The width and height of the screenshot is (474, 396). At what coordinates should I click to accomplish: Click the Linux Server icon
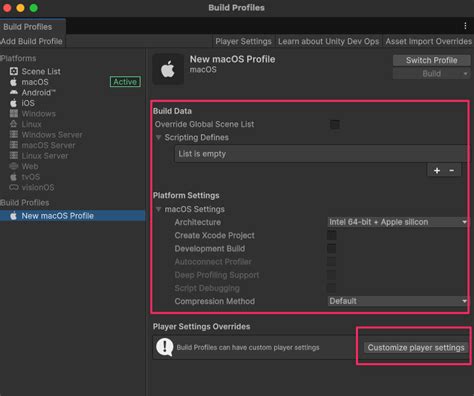point(14,156)
